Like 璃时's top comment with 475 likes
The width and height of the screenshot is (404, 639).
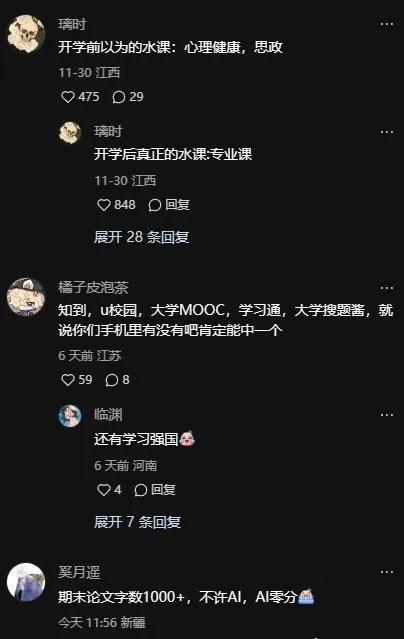(68, 97)
